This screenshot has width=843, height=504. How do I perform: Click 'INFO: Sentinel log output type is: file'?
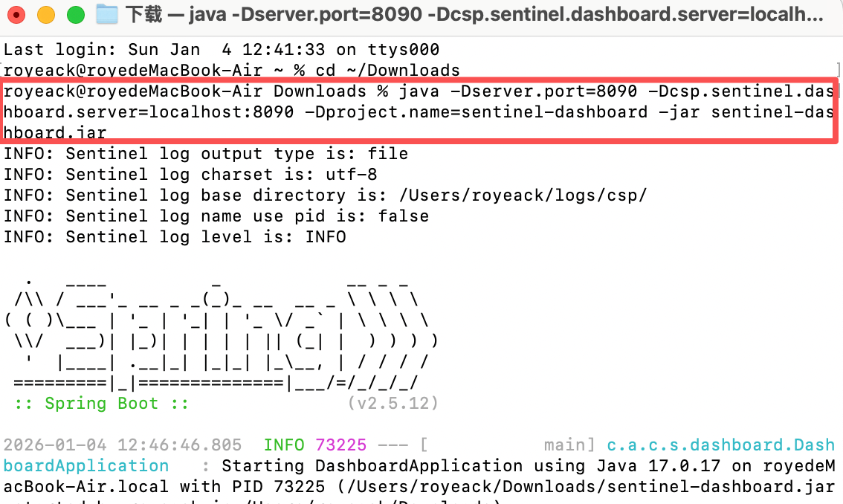206,154
